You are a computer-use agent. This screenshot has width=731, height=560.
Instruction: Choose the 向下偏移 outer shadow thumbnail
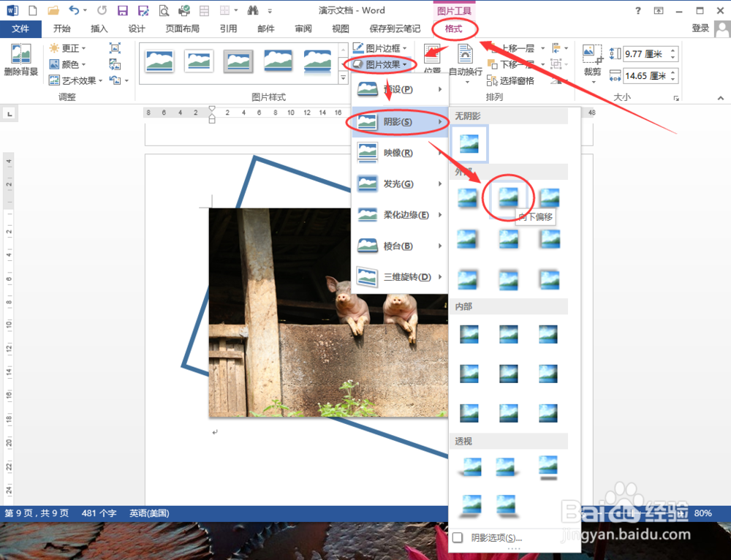click(509, 197)
